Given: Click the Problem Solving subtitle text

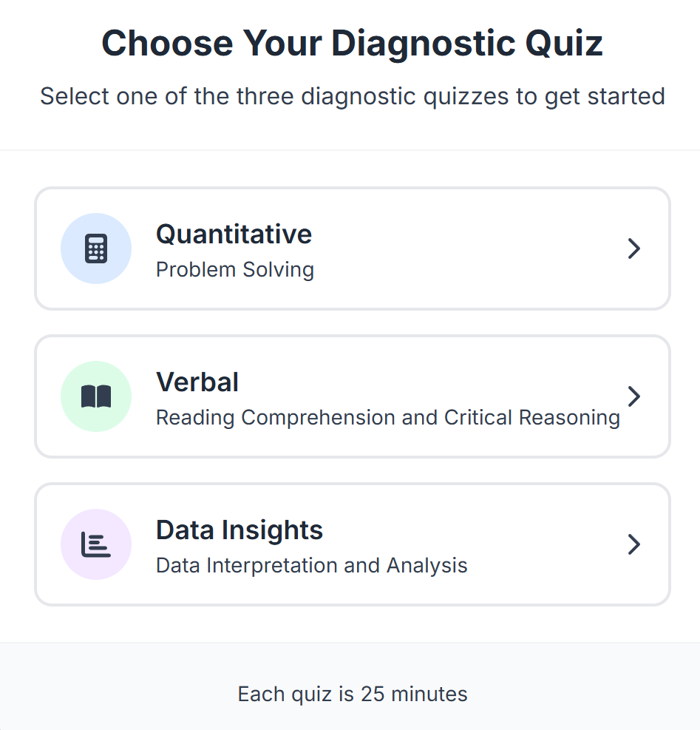Looking at the screenshot, I should coord(235,270).
